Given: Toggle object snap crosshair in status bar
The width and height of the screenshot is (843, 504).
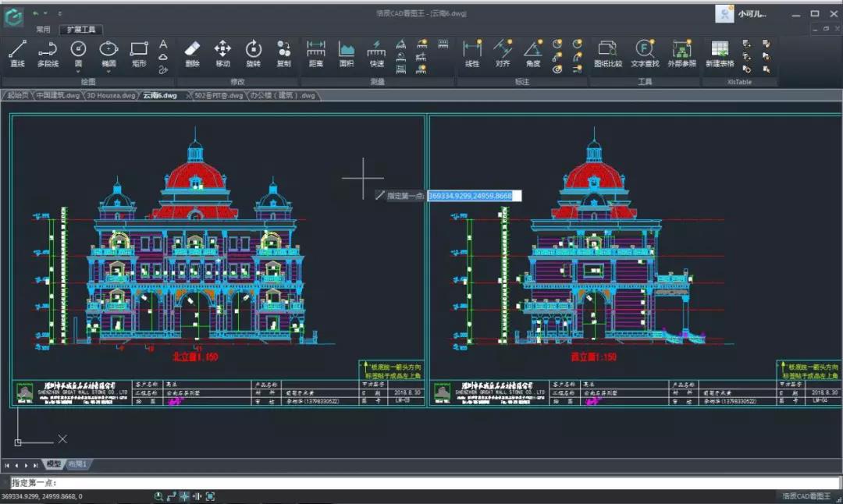Looking at the screenshot, I should point(184,495).
